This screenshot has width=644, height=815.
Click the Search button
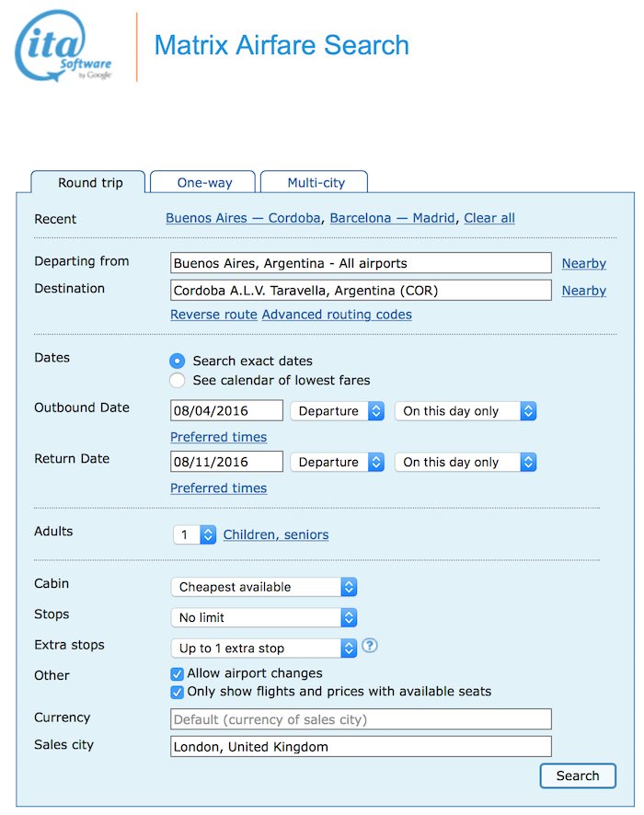[578, 775]
